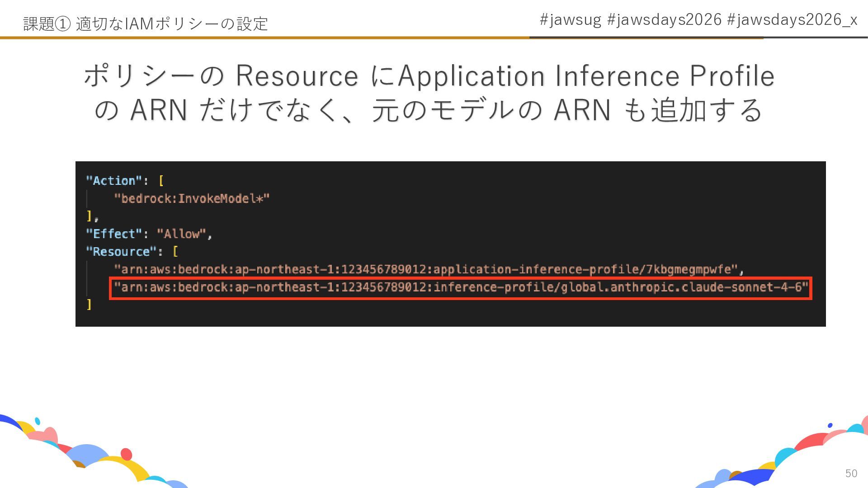This screenshot has width=868, height=488.
Task: Click the "Effect" key in code
Action: (x=114, y=234)
